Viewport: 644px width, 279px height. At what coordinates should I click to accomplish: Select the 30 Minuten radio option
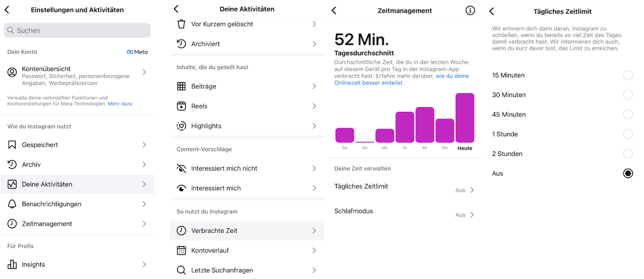tap(628, 95)
